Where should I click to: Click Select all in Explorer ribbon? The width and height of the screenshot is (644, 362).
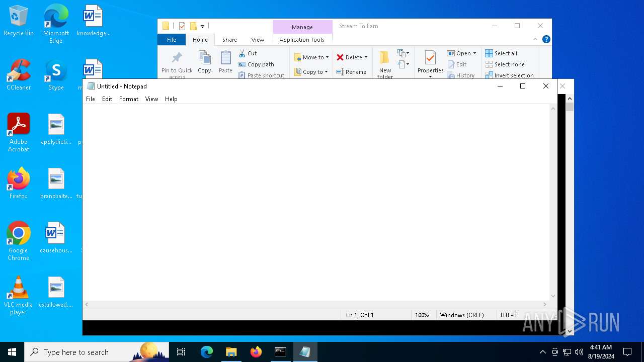pyautogui.click(x=501, y=53)
